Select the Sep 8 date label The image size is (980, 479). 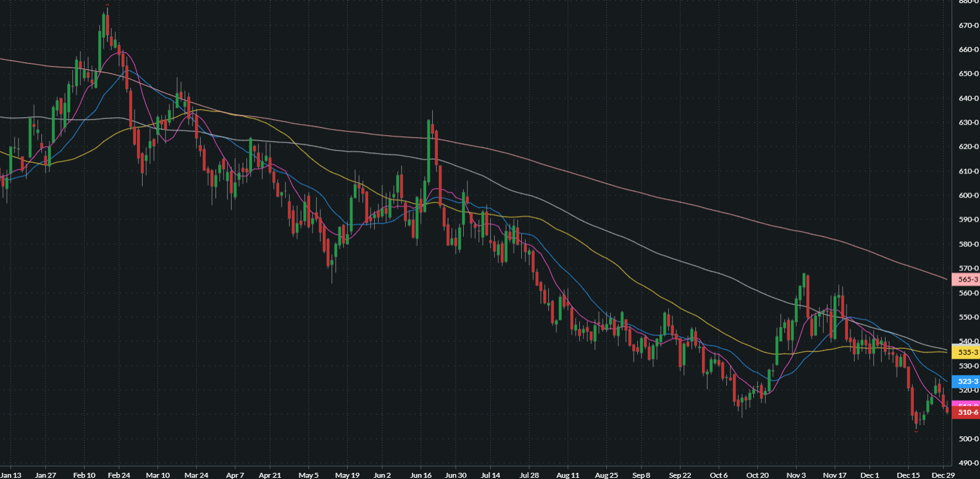click(642, 475)
